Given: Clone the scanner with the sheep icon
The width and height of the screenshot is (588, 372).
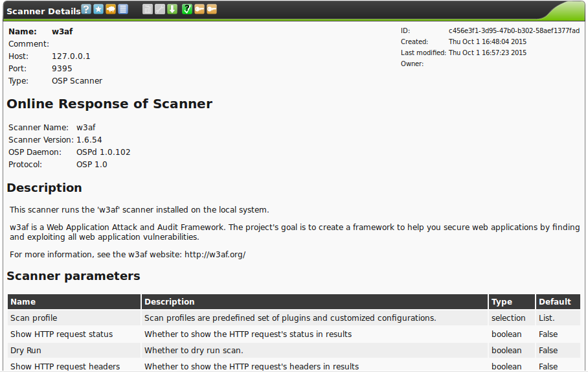Looking at the screenshot, I should tap(111, 9).
